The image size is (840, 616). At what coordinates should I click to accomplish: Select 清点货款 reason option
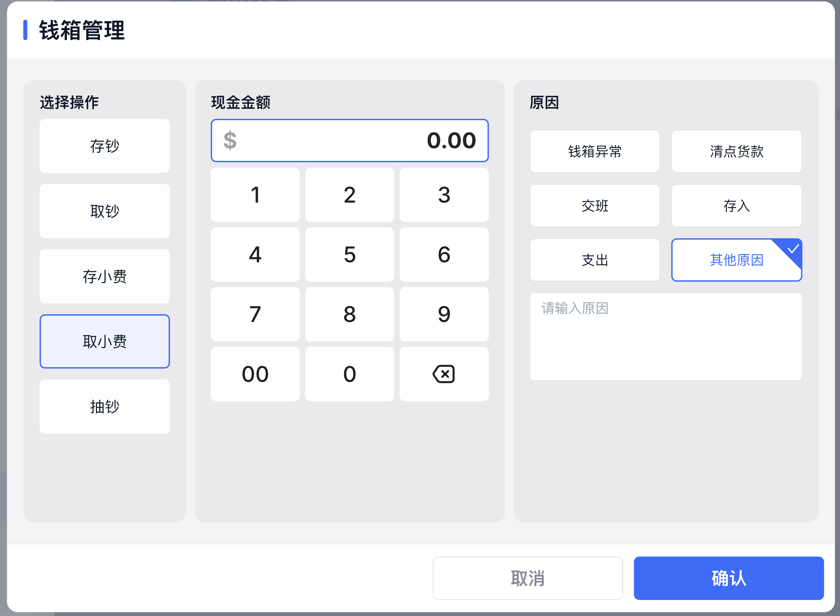tap(736, 151)
